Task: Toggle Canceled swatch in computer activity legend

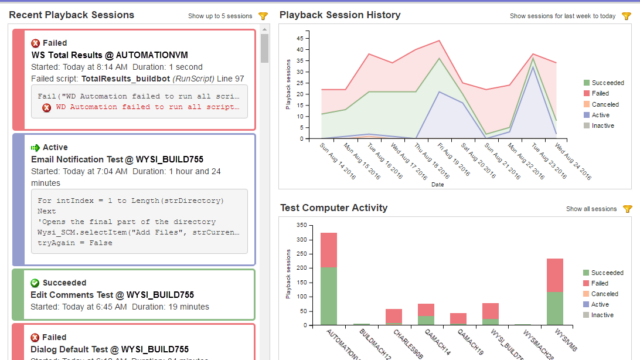Action: [x=586, y=294]
